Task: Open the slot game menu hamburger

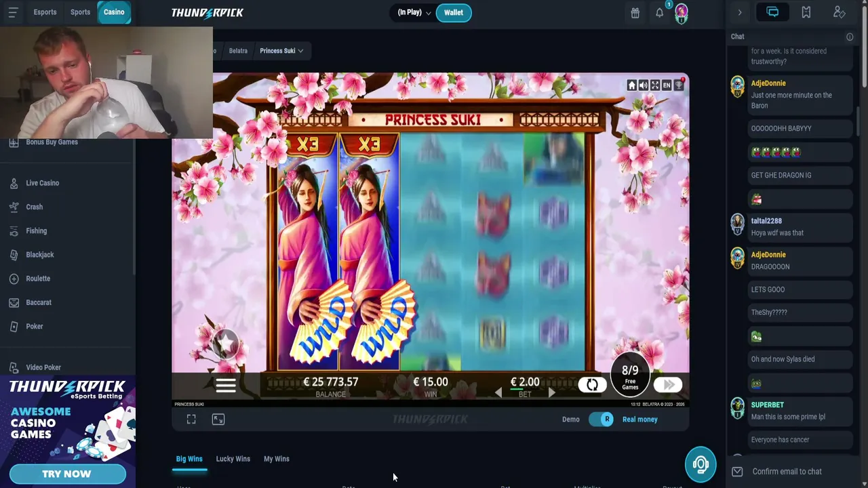Action: 226,385
